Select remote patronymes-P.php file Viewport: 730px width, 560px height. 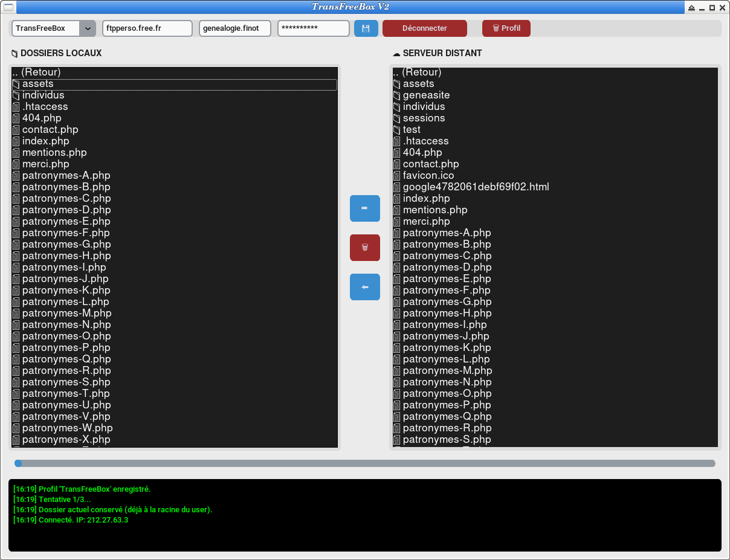pos(555,405)
